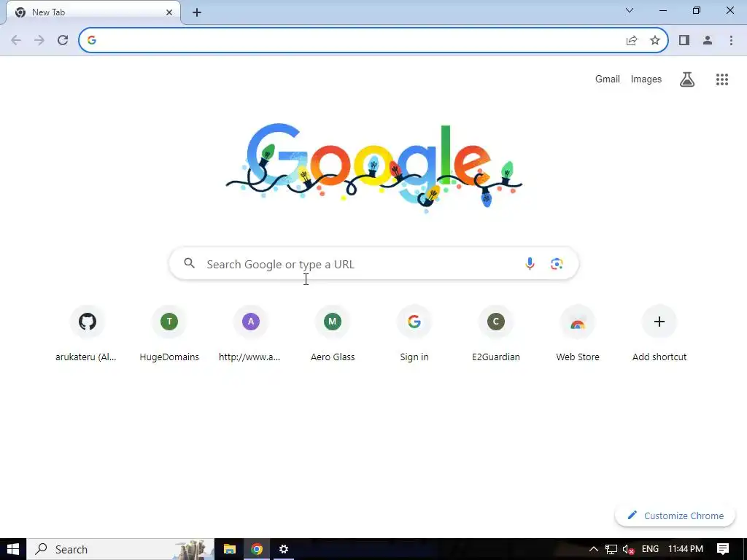Open Settings from the taskbar

pos(284,549)
